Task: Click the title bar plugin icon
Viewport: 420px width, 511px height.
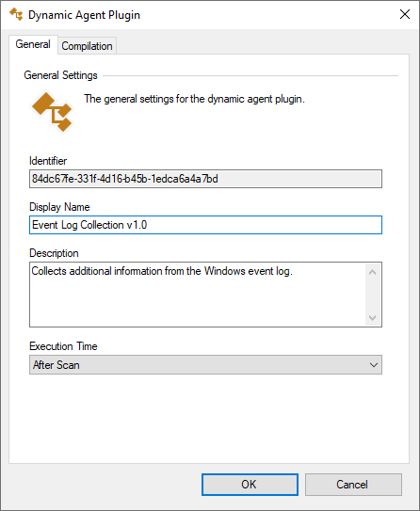Action: (x=16, y=14)
